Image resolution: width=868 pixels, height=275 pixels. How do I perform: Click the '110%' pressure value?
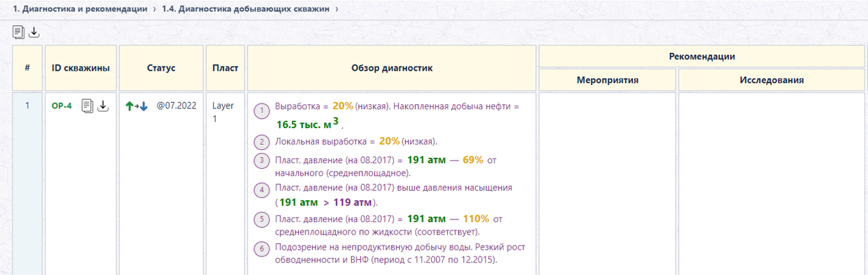click(476, 219)
